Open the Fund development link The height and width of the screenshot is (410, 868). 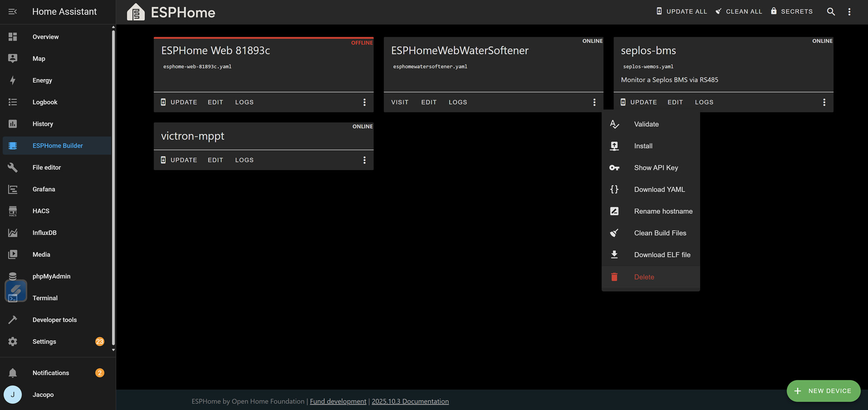click(338, 401)
